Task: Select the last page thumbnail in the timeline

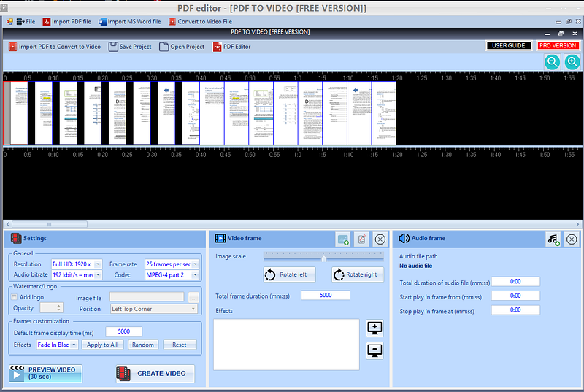Action: [x=384, y=113]
